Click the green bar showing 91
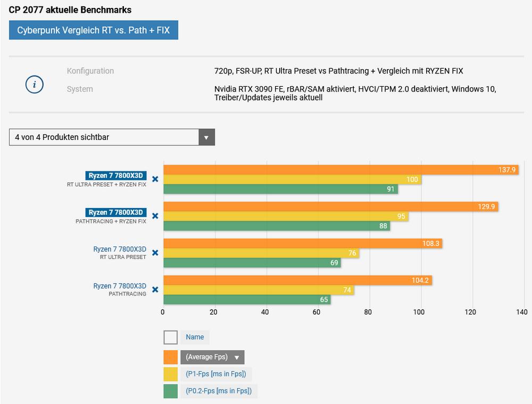The width and height of the screenshot is (532, 404). tap(280, 189)
